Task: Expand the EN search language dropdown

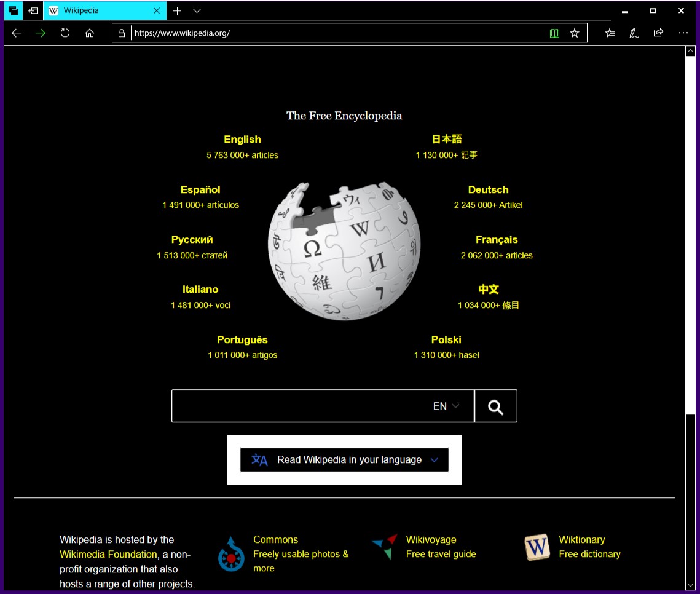Action: (446, 406)
